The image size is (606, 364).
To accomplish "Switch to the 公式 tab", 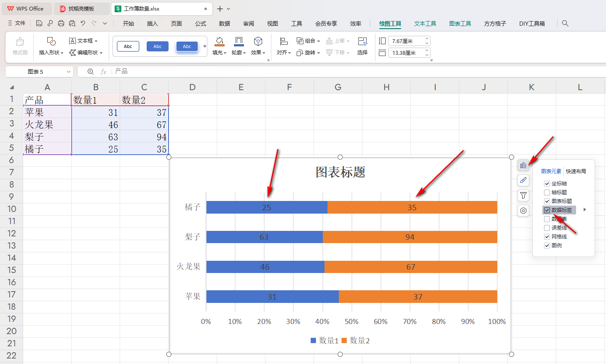I will click(x=201, y=24).
